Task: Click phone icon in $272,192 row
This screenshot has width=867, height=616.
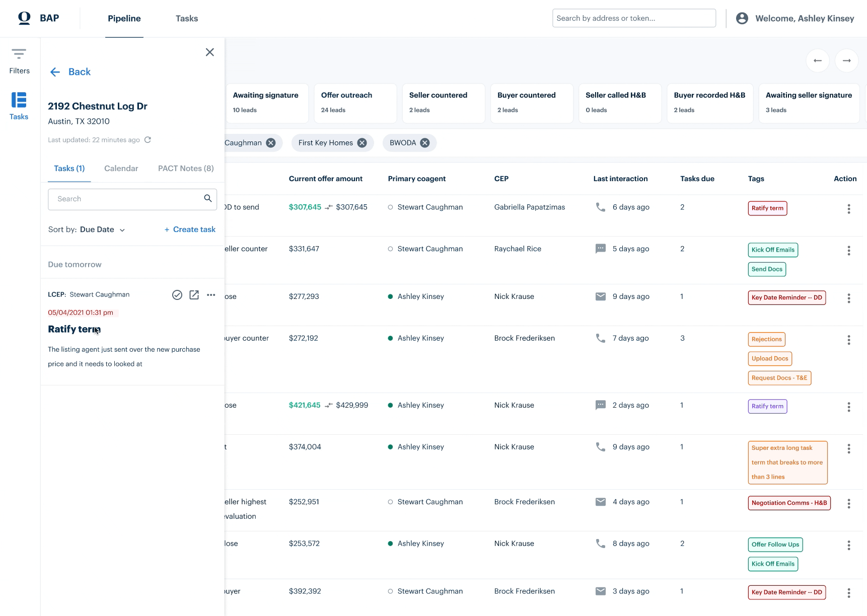Action: click(600, 338)
